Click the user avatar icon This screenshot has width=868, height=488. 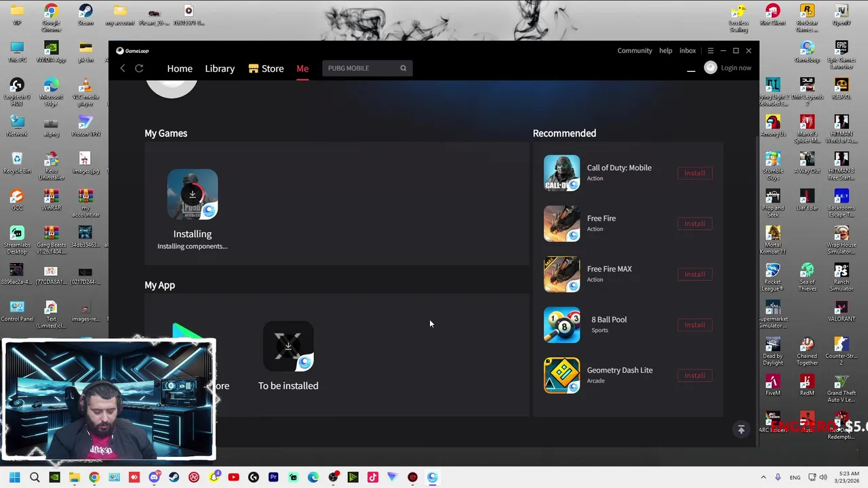tap(711, 68)
